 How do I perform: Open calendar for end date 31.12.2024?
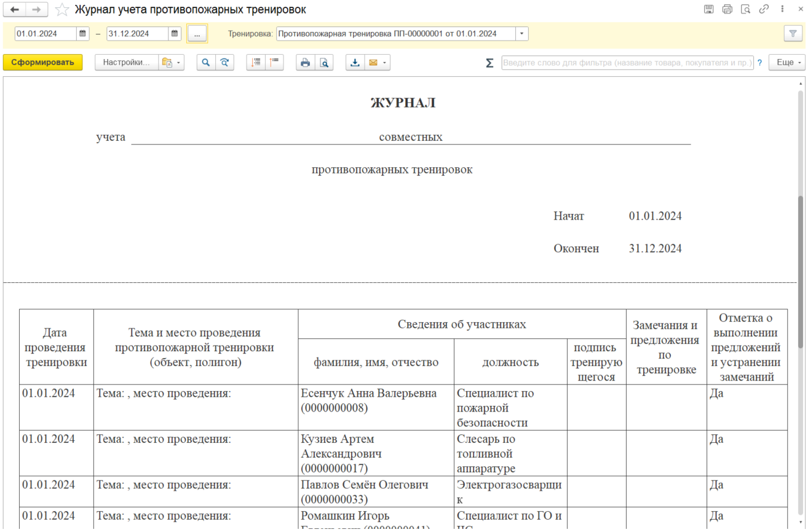(x=175, y=34)
